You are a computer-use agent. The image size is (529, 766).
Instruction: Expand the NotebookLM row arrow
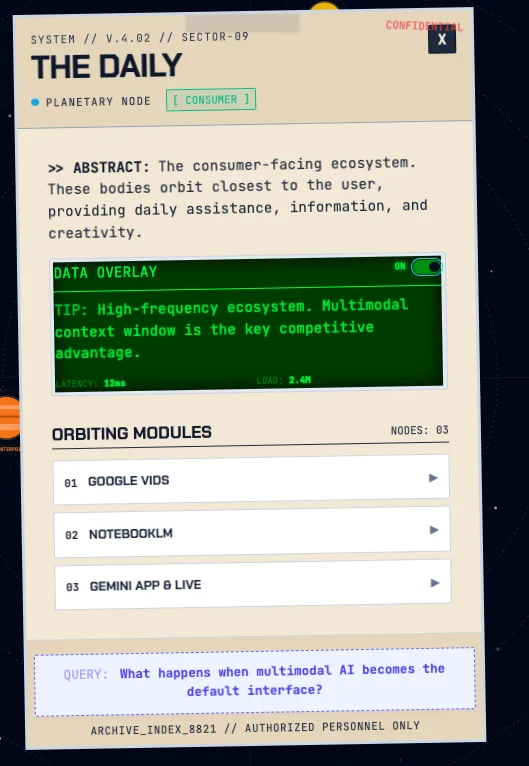click(433, 530)
